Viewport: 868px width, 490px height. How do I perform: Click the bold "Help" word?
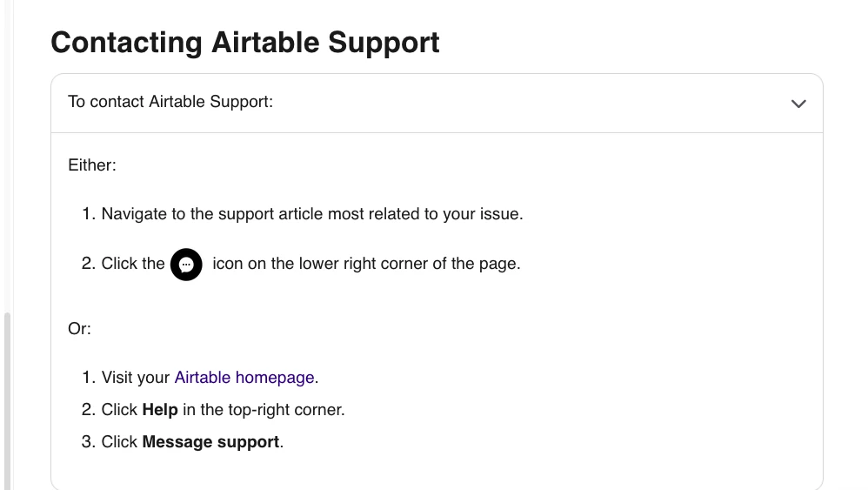(x=160, y=410)
